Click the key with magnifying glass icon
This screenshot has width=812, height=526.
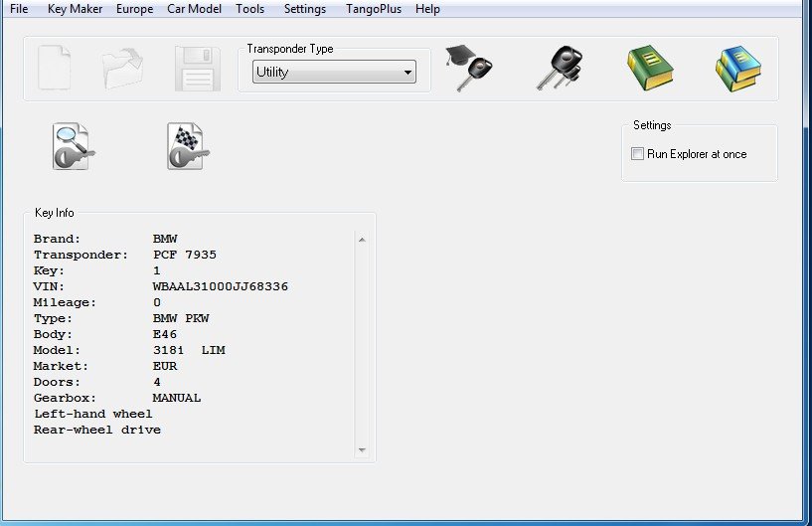click(74, 146)
